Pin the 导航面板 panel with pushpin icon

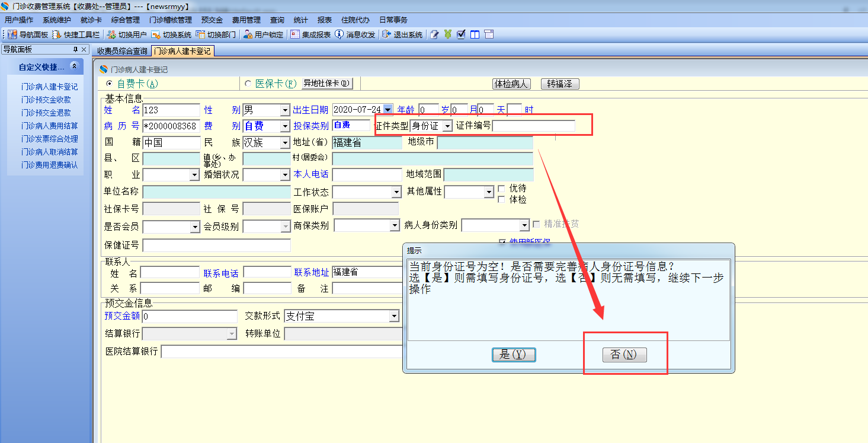[75, 50]
